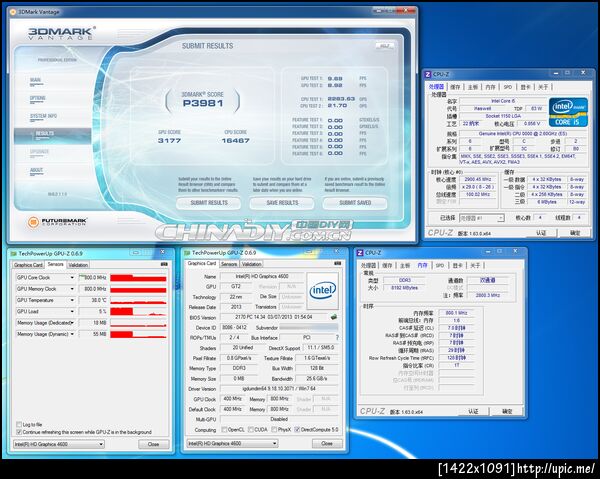The height and width of the screenshot is (479, 600).
Task: Click the HELP button in 3DMark
Action: 384,46
